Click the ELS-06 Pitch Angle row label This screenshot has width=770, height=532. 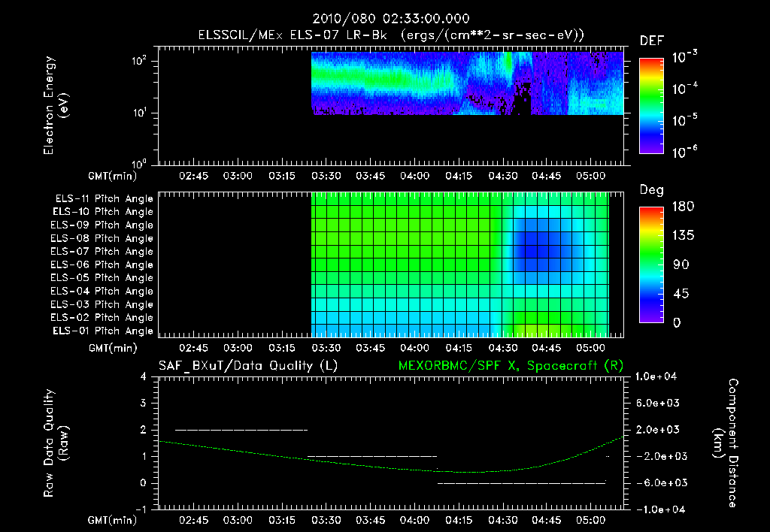coord(102,265)
